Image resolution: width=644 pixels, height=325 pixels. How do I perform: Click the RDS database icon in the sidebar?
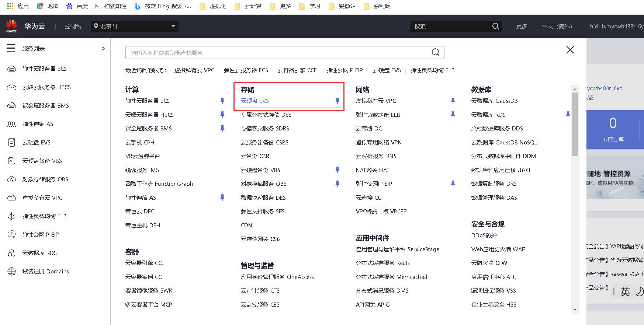click(12, 253)
